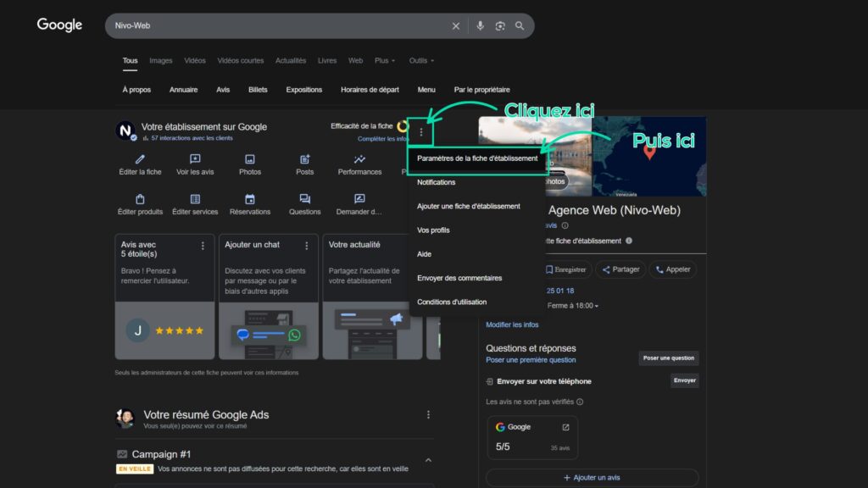The height and width of the screenshot is (488, 868).
Task: Click the Demander d... review request icon
Action: 359,199
